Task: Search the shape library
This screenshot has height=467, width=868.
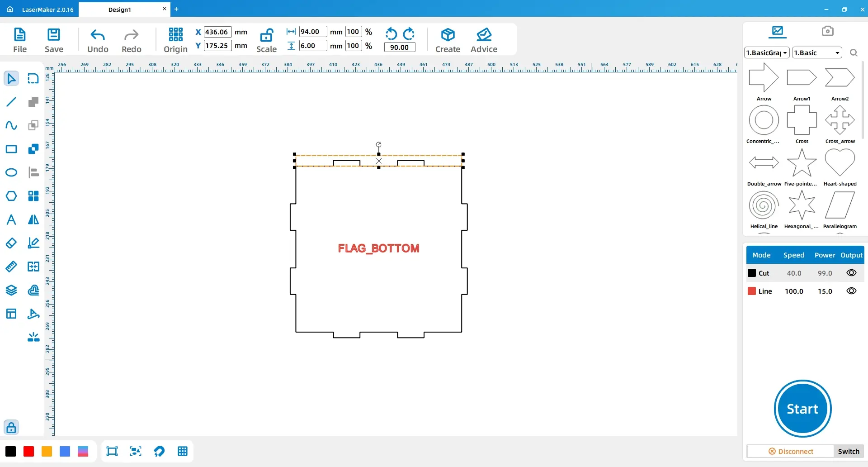Action: [x=854, y=53]
